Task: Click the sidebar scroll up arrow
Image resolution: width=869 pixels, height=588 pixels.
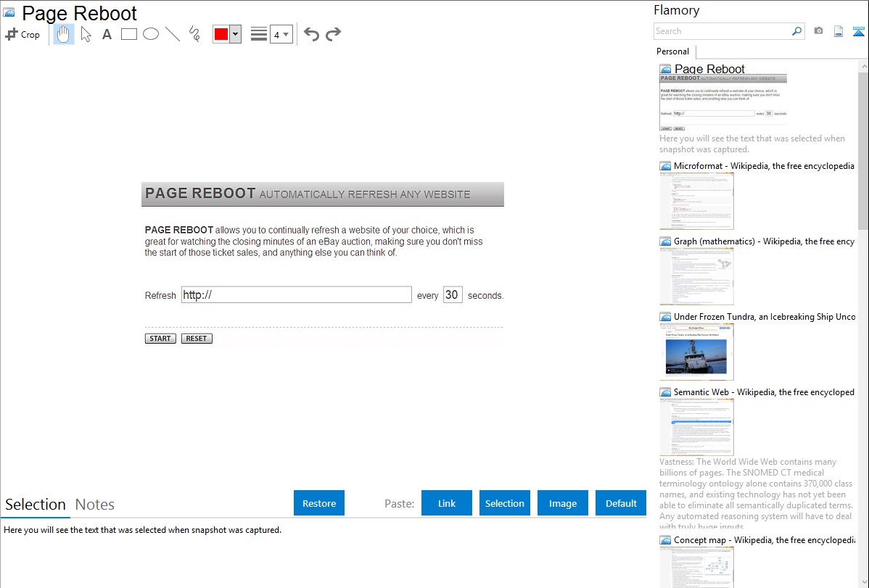Action: (863, 67)
